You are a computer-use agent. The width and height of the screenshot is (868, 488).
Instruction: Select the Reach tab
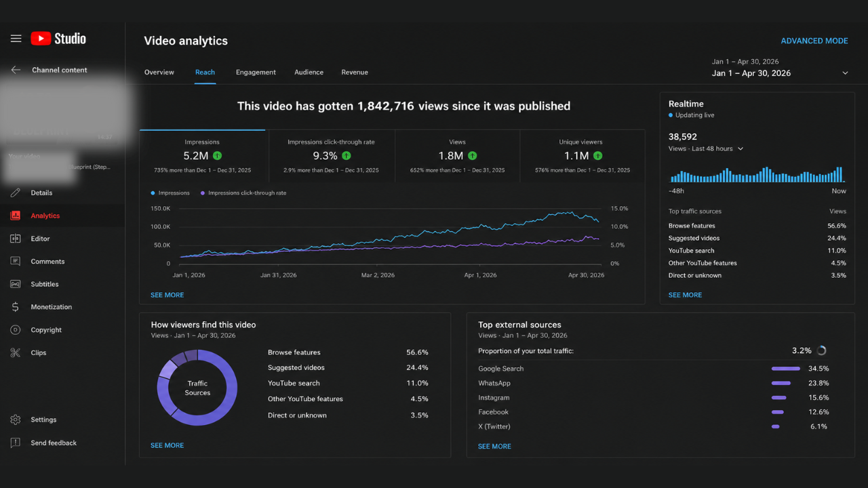[205, 72]
